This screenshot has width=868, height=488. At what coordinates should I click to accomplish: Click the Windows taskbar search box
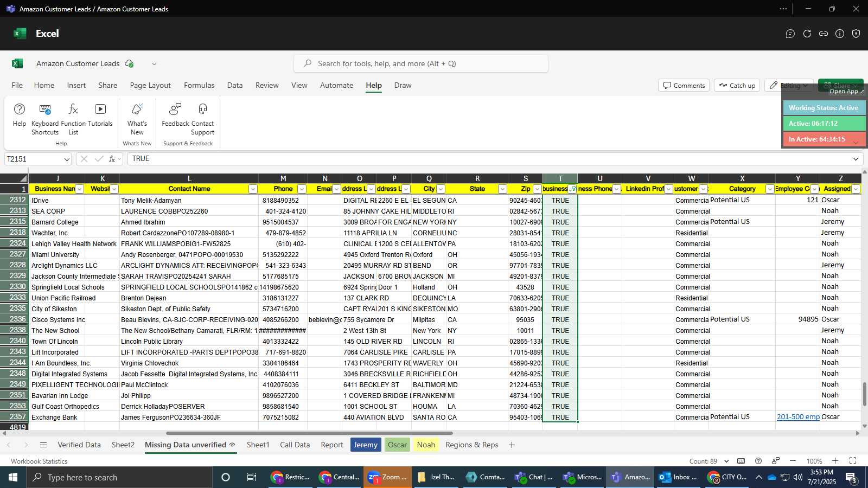tap(119, 477)
